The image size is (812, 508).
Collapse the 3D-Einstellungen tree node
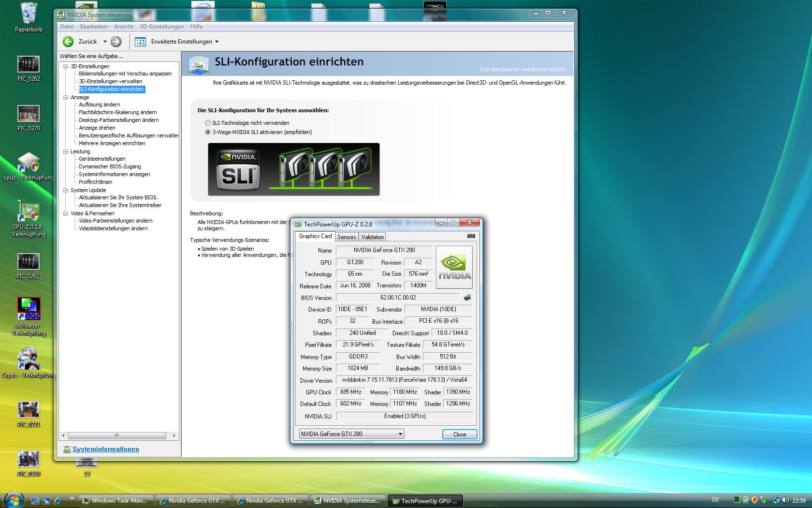click(66, 66)
